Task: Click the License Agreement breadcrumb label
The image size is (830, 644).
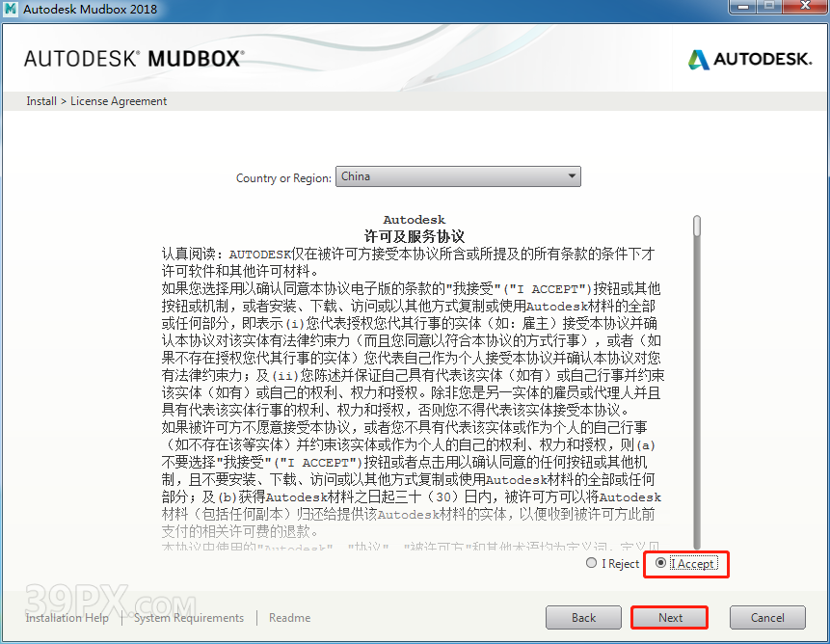Action: [x=119, y=101]
